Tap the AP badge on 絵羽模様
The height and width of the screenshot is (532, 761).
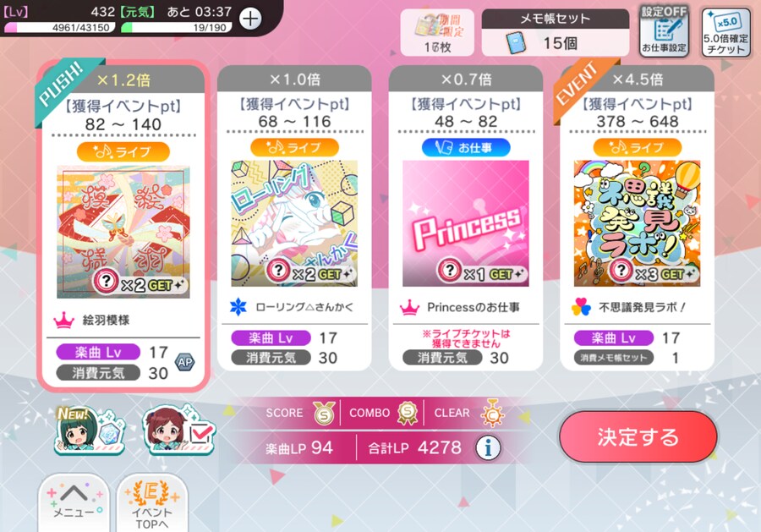(185, 362)
